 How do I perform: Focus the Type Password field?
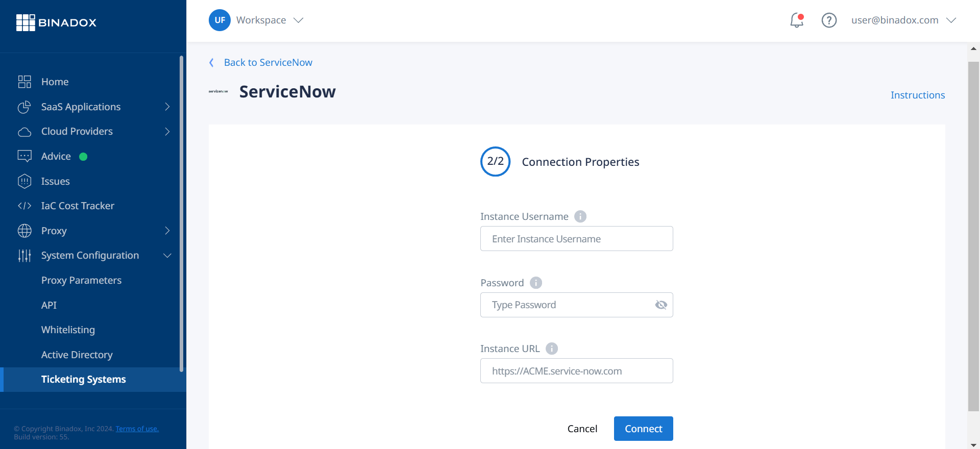point(576,305)
